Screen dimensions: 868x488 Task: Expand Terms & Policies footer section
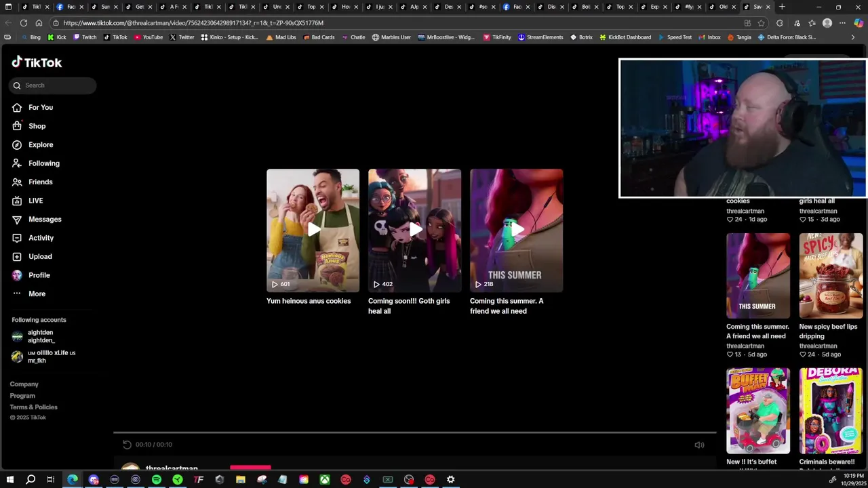pyautogui.click(x=33, y=407)
